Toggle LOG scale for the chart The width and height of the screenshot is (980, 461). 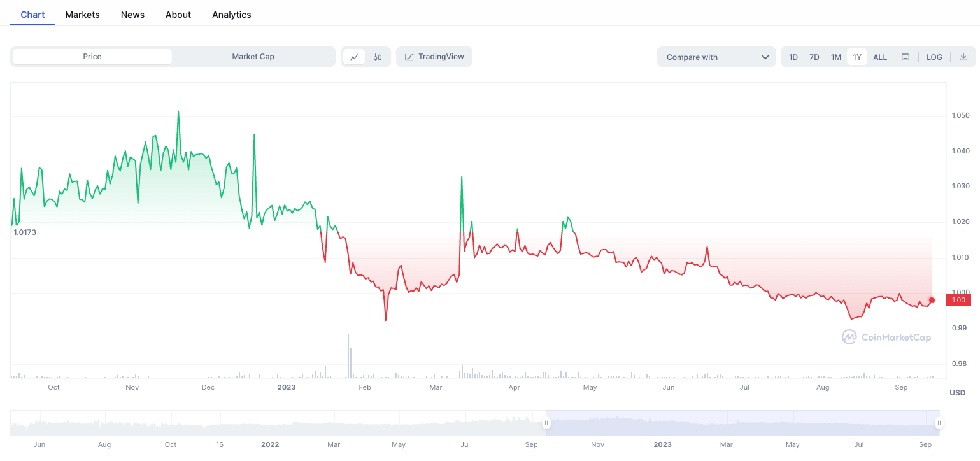934,57
